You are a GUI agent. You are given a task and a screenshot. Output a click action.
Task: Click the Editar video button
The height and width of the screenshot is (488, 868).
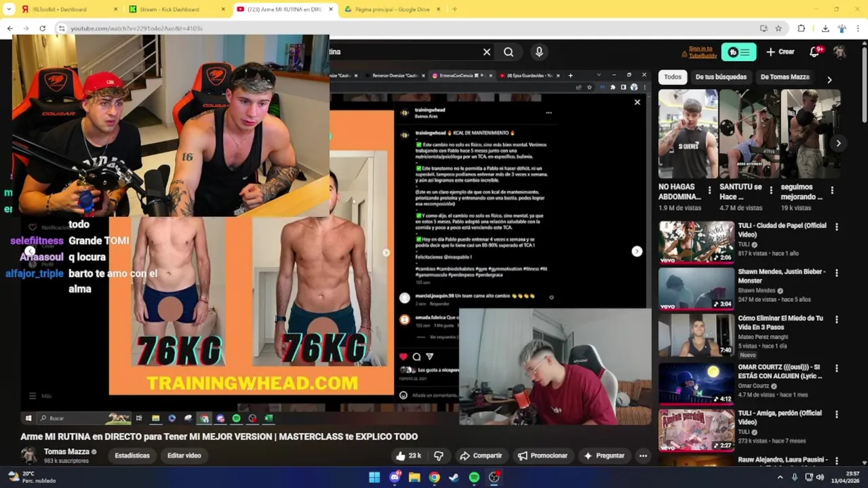(x=184, y=455)
